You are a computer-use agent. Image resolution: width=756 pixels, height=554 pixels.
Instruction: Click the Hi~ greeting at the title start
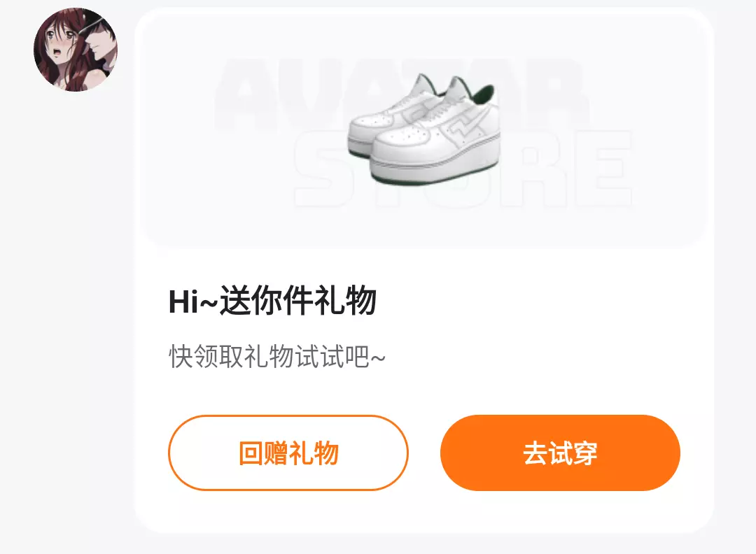coord(193,301)
